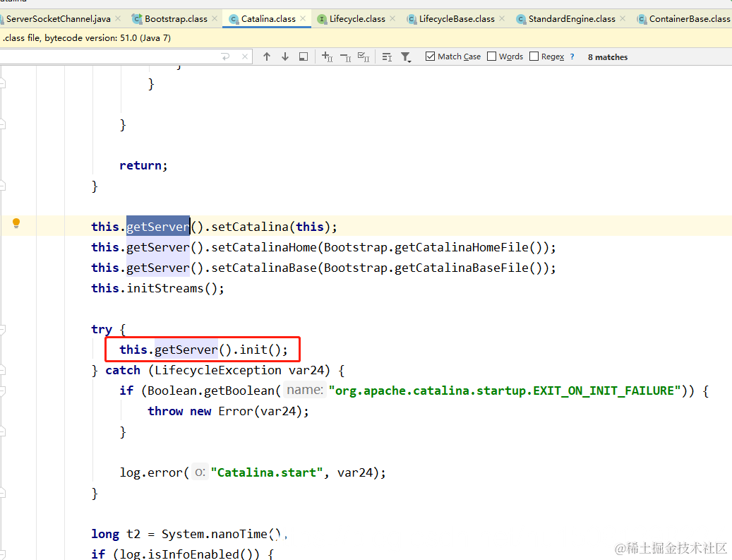The width and height of the screenshot is (732, 560).
Task: Close the Catalina.class tab
Action: (x=303, y=18)
